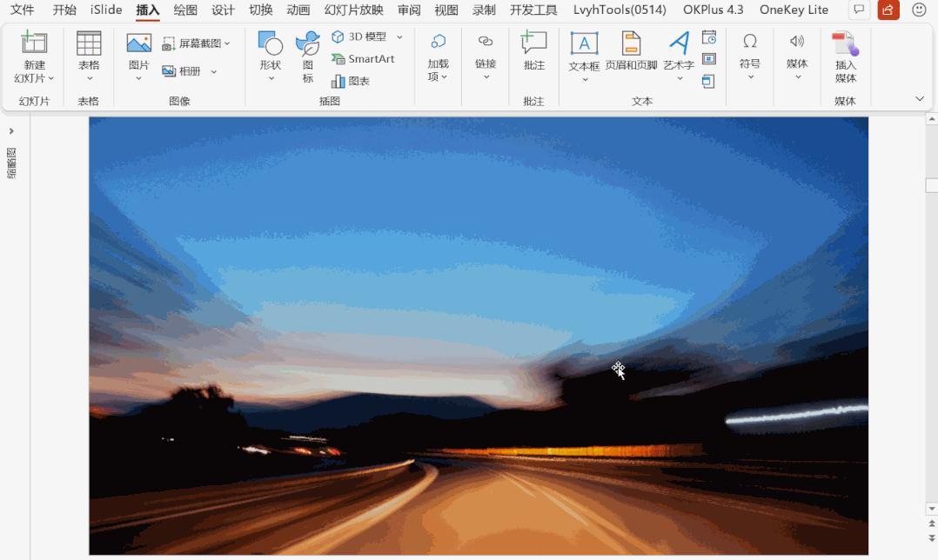Click the vertical scrollbar down arrow
Image resolution: width=938 pixels, height=560 pixels.
coord(931,509)
